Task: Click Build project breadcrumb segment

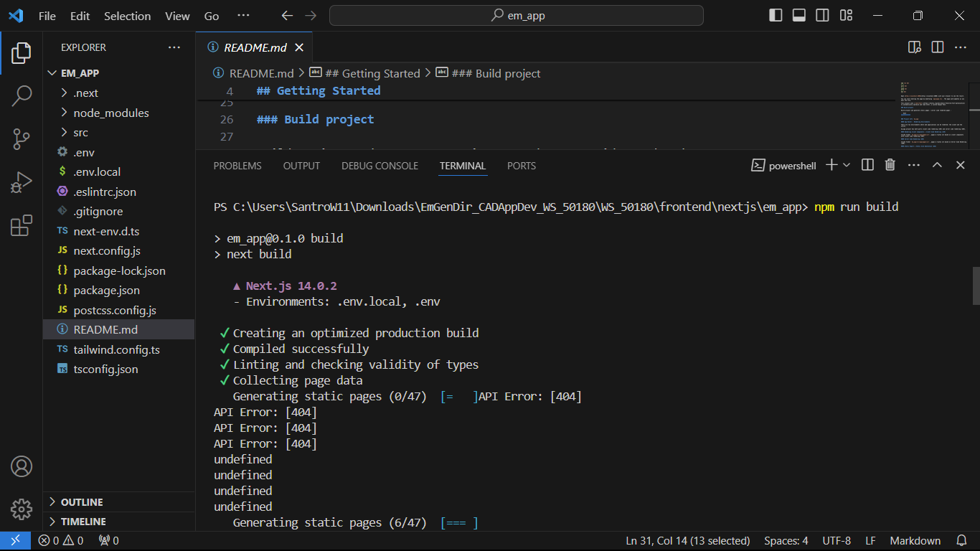Action: click(496, 73)
